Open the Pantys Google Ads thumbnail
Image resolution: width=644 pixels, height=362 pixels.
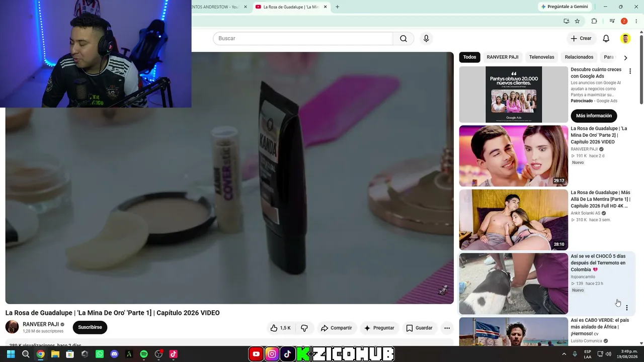(x=513, y=95)
